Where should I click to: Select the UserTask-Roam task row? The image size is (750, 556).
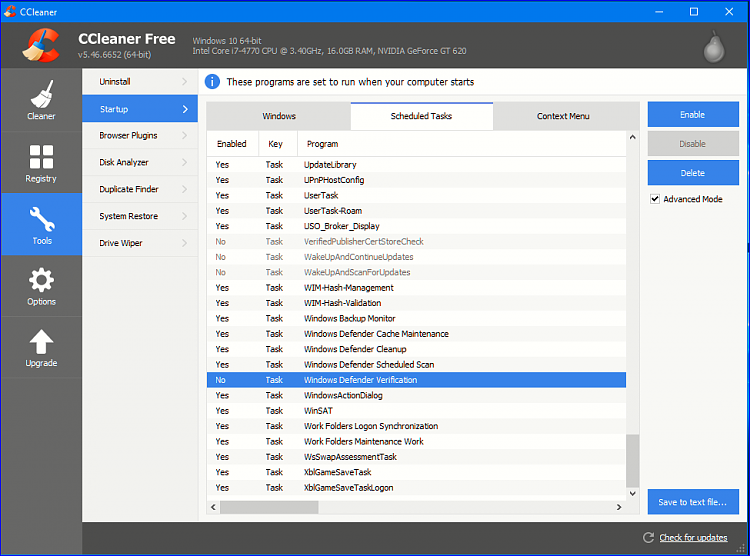tap(416, 211)
